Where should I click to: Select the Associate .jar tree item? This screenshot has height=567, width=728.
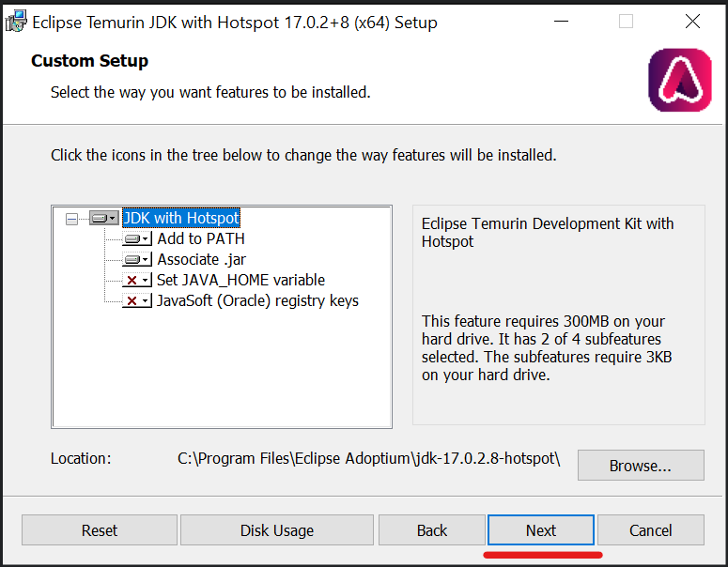(202, 259)
